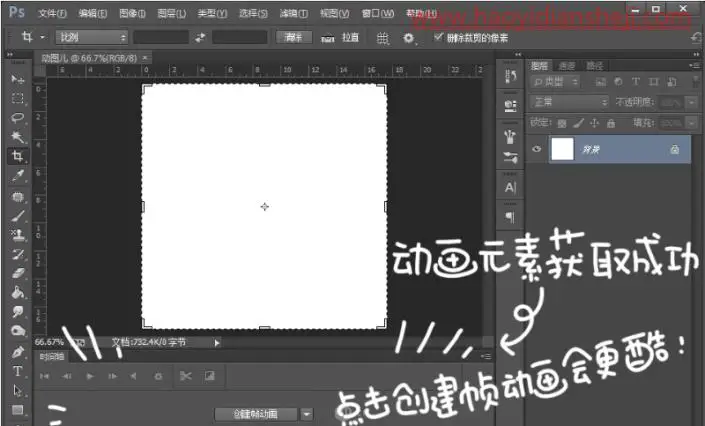Select the Paint Bucket tool

tap(18, 292)
